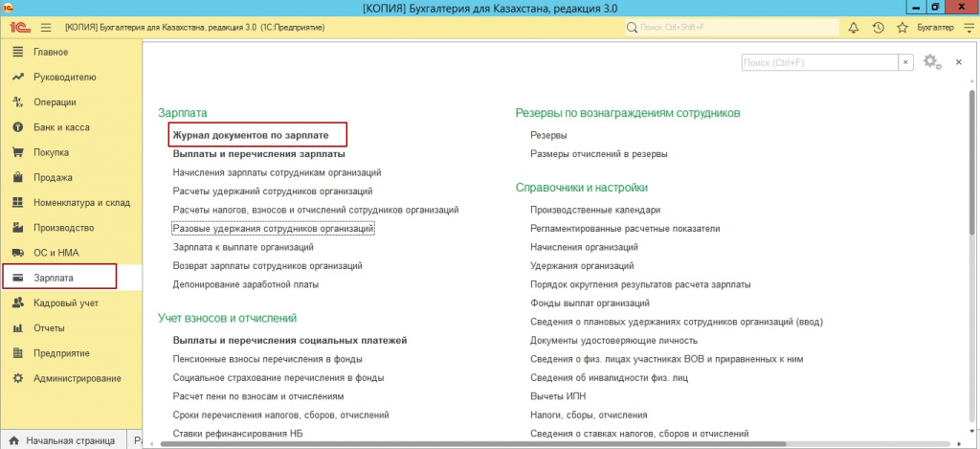Click the Поиск (Ctrl+F) field
980x449 pixels.
point(820,62)
